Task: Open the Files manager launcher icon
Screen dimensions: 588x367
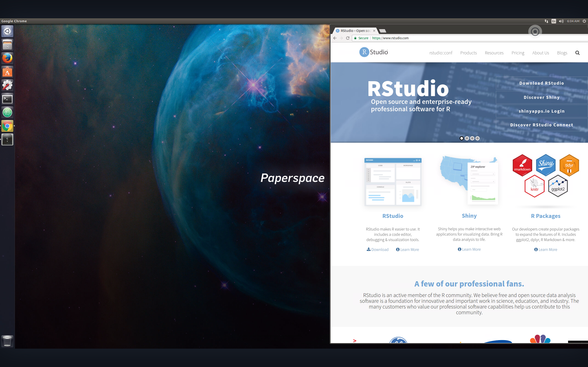Action: pos(7,45)
